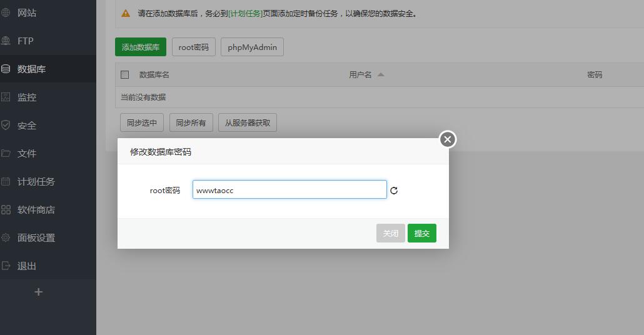Click the shield icon beside 安全

point(6,125)
